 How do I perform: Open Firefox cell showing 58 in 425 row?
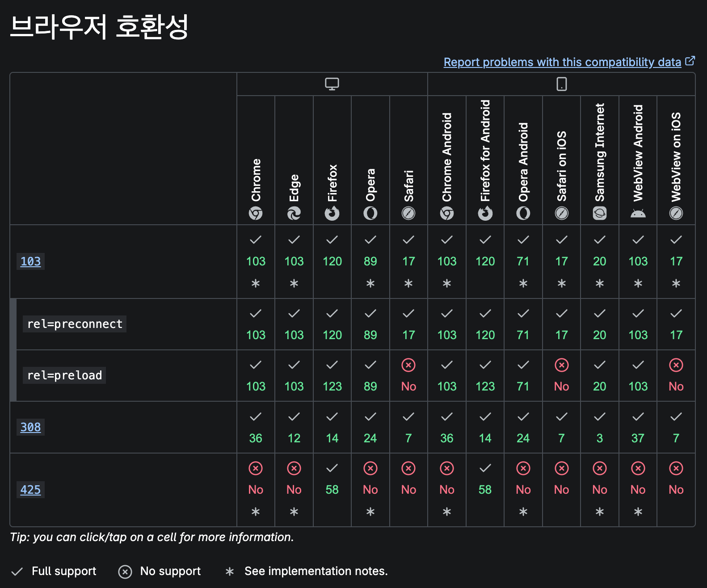(332, 490)
